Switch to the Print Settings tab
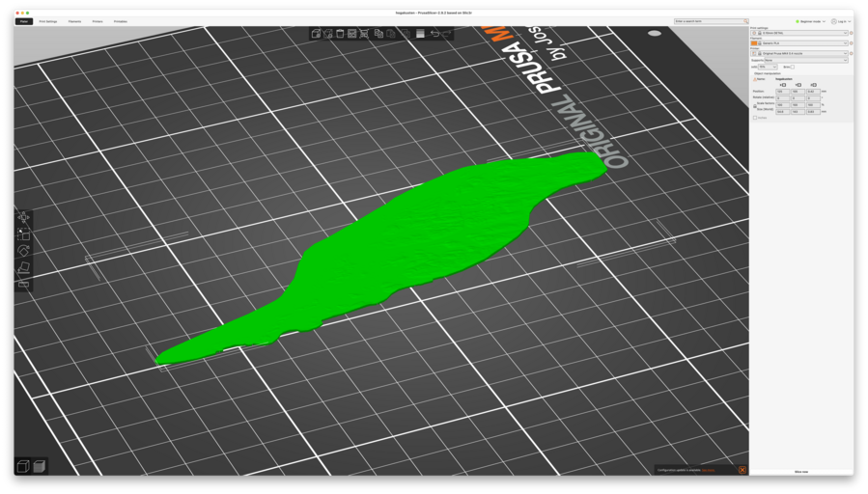 pos(48,21)
